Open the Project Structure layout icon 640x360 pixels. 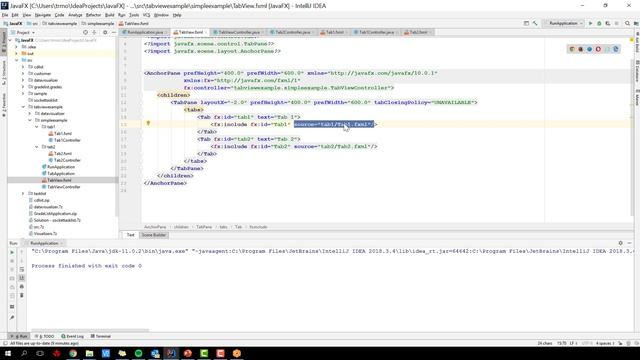[526, 24]
